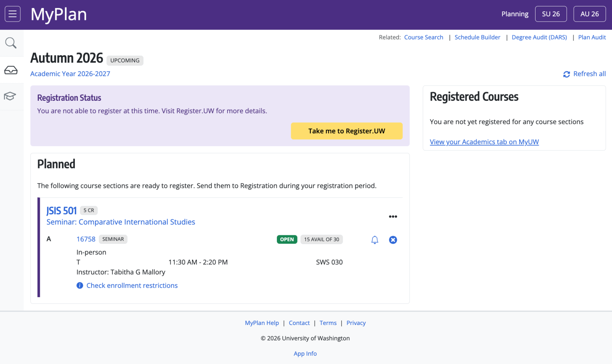Click the 11:30 AM - 2:20 PM time
Viewport: 612px width, 364px height.
click(x=198, y=262)
